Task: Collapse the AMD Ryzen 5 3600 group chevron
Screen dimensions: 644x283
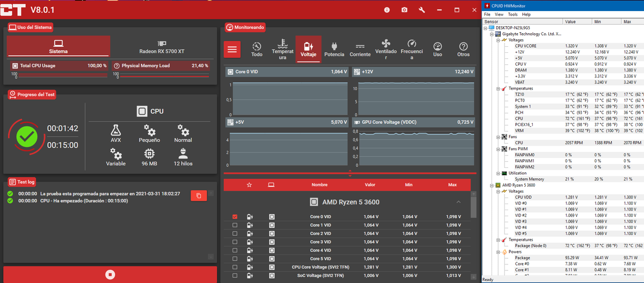Action: coord(458,202)
